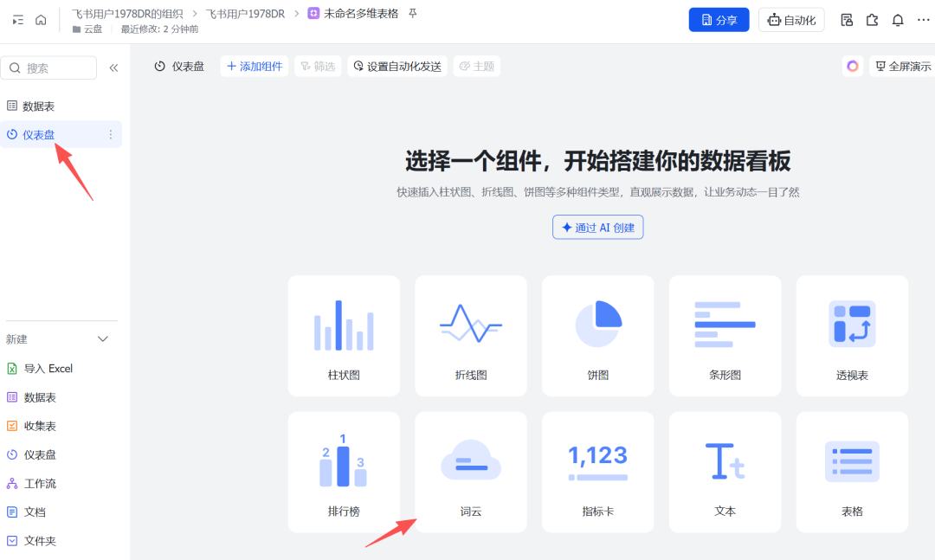Pin the document using the pin icon

[410, 14]
